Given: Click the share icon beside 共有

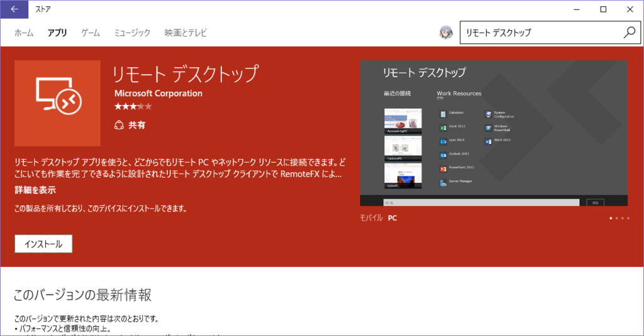Looking at the screenshot, I should point(119,125).
